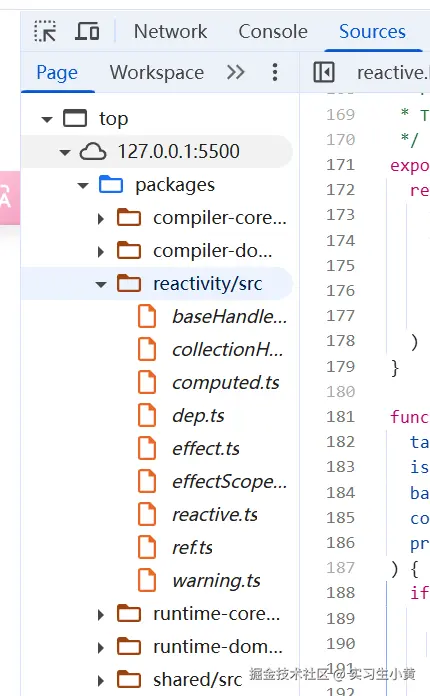
Task: Expand the shared/src folder arrow
Action: [x=101, y=681]
